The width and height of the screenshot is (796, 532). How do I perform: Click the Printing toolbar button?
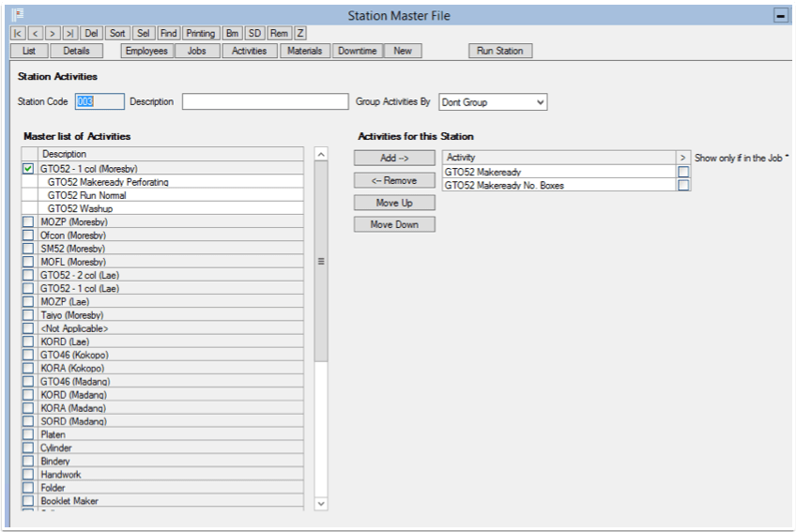(x=201, y=34)
